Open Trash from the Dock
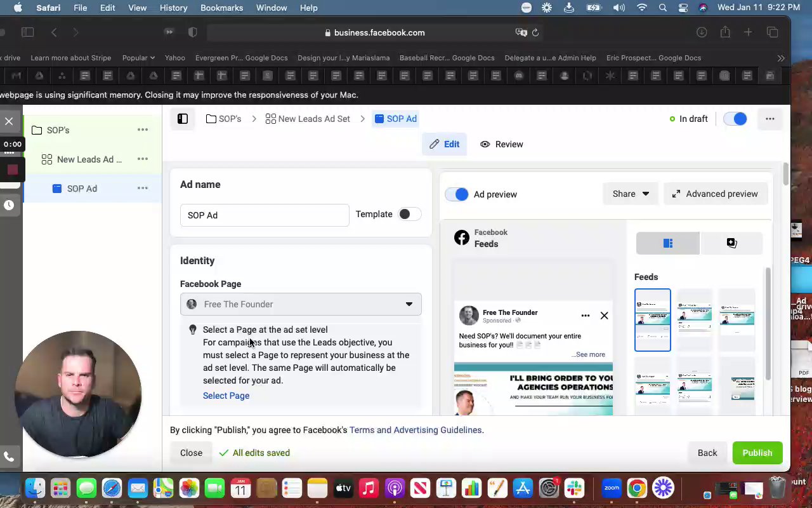 click(778, 488)
